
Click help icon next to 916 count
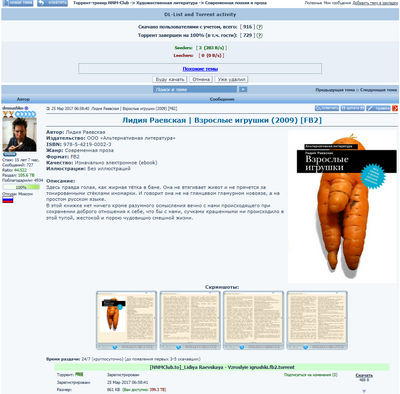coord(260,27)
